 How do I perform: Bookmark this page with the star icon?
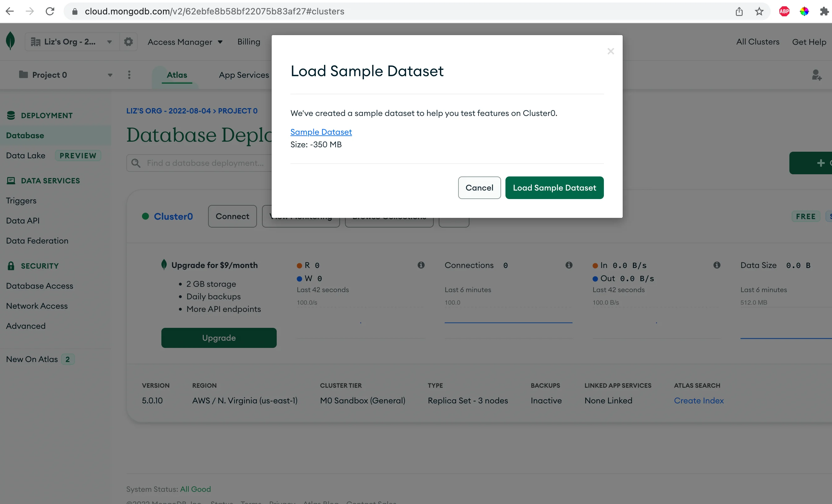tap(759, 12)
